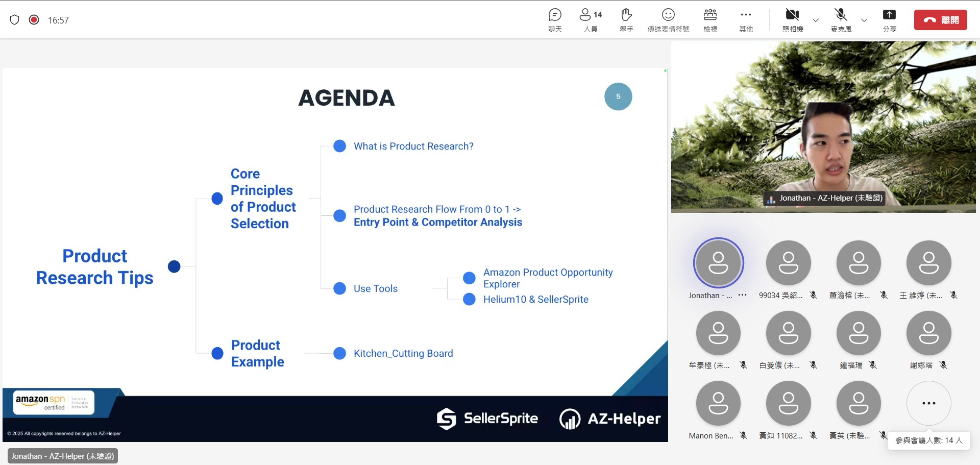Expand the camera options dropdown arrow

pyautogui.click(x=816, y=20)
